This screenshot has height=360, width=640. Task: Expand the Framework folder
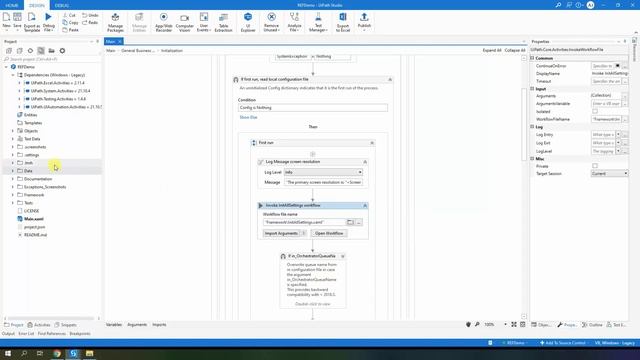[x=13, y=195]
